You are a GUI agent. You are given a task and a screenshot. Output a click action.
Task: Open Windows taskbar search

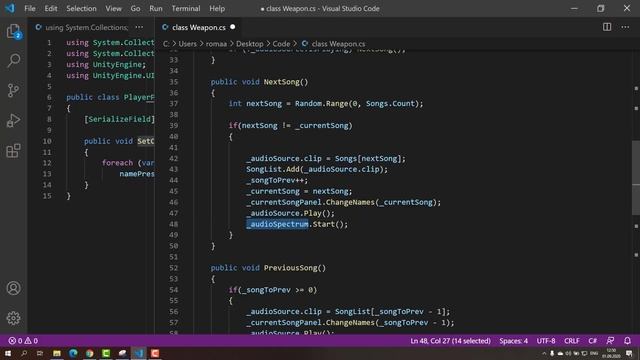pos(24,353)
